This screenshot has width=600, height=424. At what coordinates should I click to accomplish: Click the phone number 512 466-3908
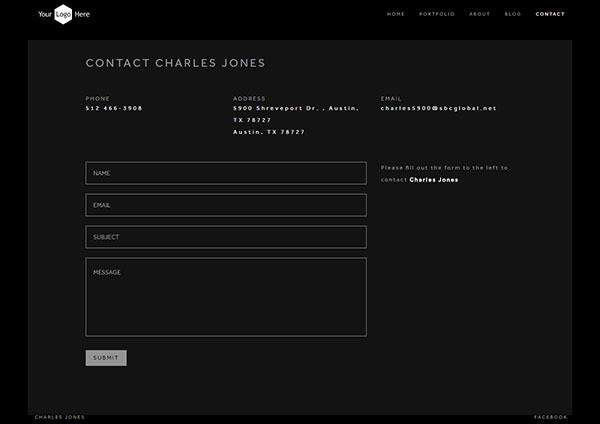(x=114, y=108)
